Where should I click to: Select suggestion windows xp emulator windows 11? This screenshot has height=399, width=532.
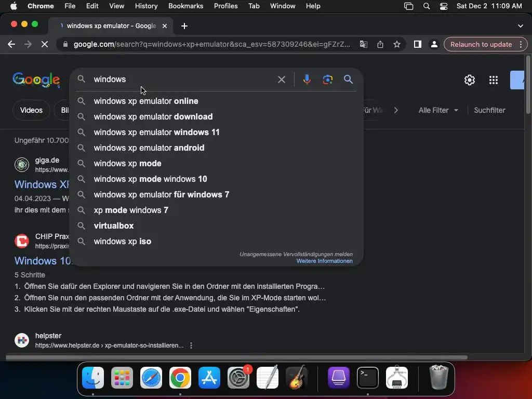pos(216,132)
